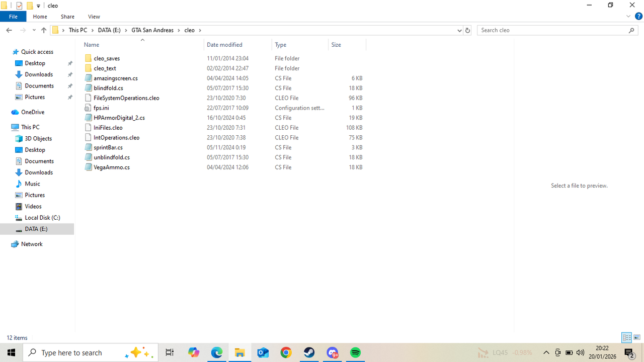Viewport: 644px width, 362px height.
Task: Open Steam from the taskbar
Action: pyautogui.click(x=309, y=352)
